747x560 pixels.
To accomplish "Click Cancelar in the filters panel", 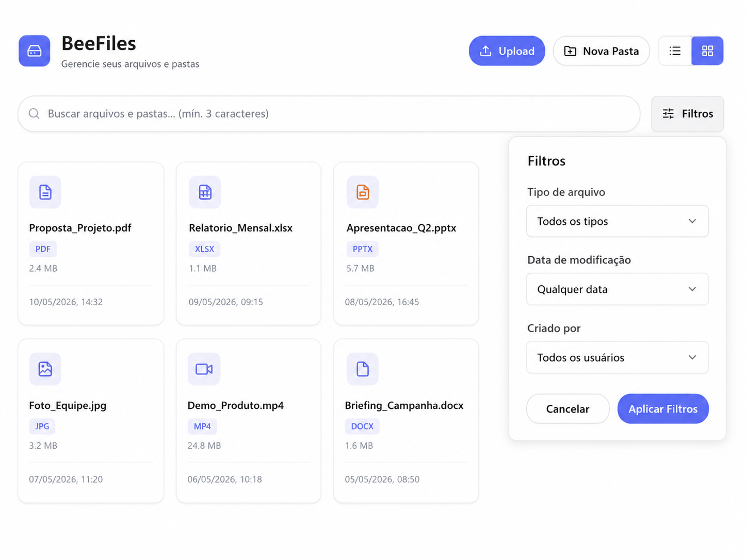I will (567, 409).
